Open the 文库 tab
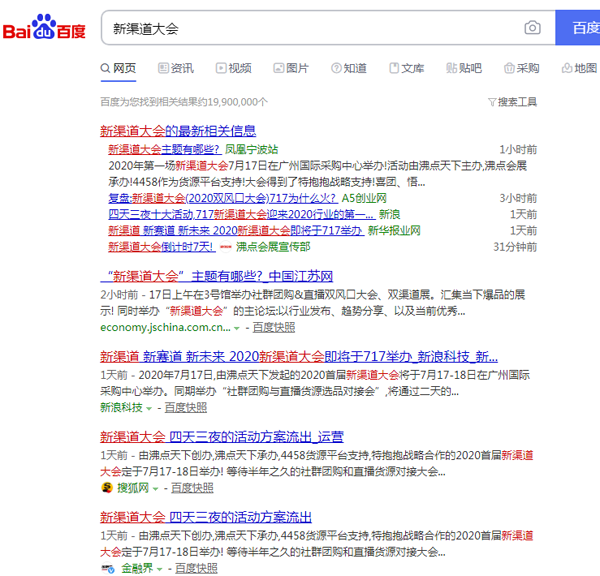This screenshot has height=576, width=600. coord(407,69)
